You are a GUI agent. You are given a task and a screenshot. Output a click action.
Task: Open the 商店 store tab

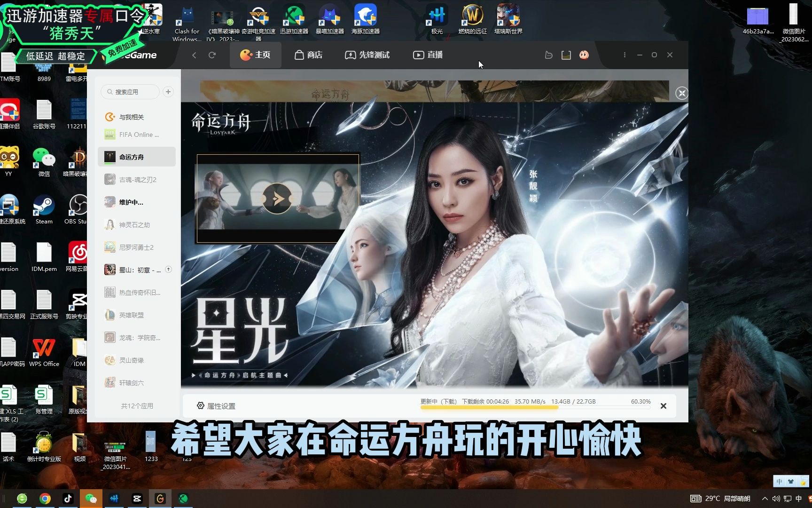(308, 55)
